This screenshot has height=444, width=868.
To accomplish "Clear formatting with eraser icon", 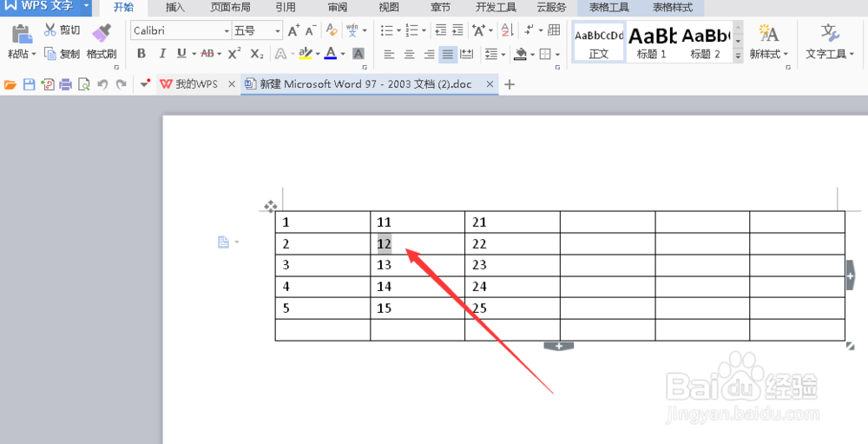I will coord(332,30).
